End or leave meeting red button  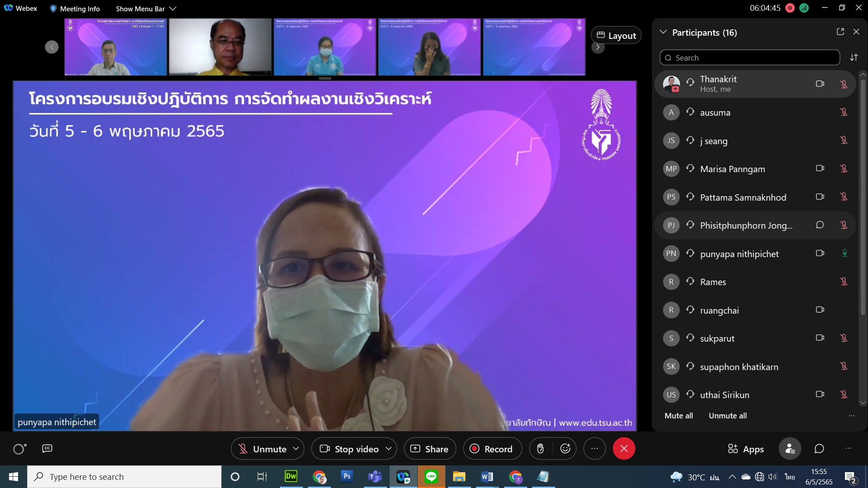pos(624,449)
